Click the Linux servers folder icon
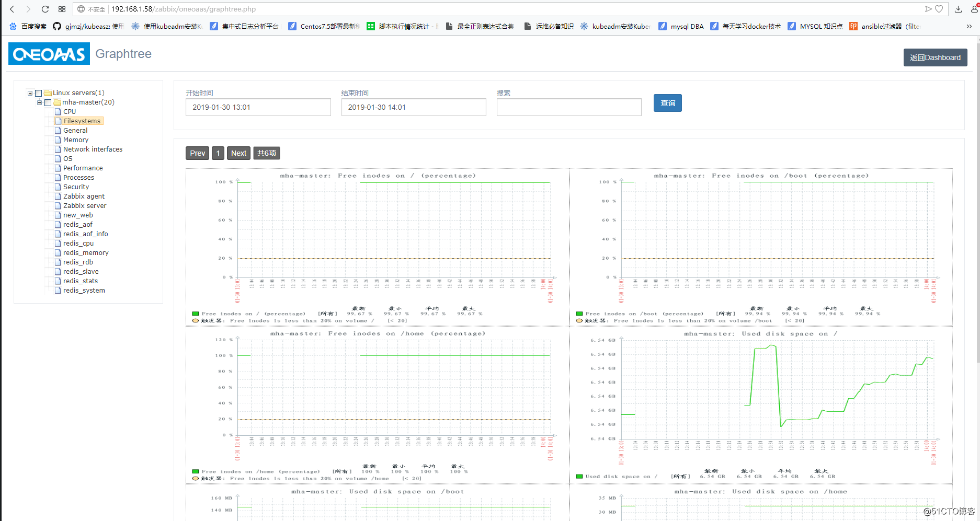 (x=48, y=93)
